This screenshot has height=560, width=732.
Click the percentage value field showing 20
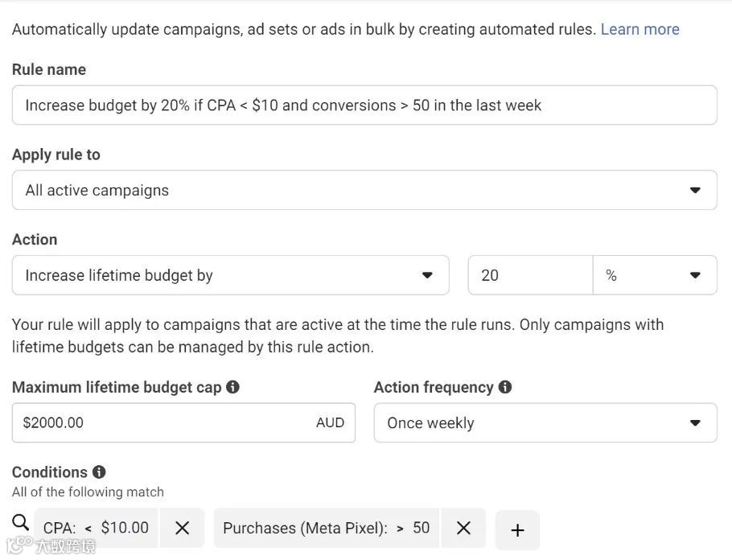(530, 275)
